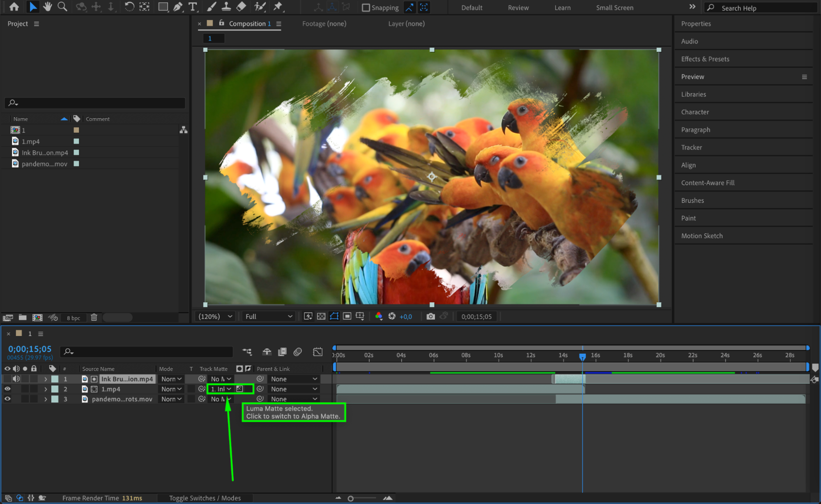Image resolution: width=821 pixels, height=504 pixels.
Task: Expand the Ink Bru...ion.mp4 layer properties
Action: (x=46, y=379)
